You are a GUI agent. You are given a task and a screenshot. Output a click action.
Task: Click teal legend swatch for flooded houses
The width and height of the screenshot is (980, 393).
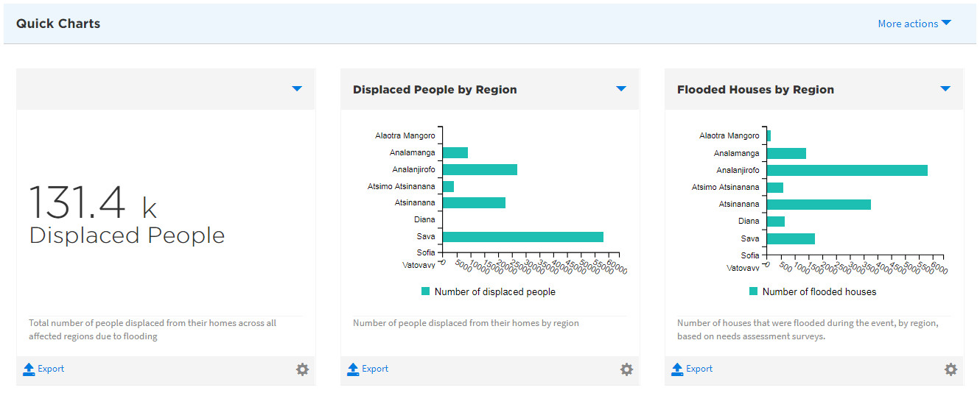(753, 291)
